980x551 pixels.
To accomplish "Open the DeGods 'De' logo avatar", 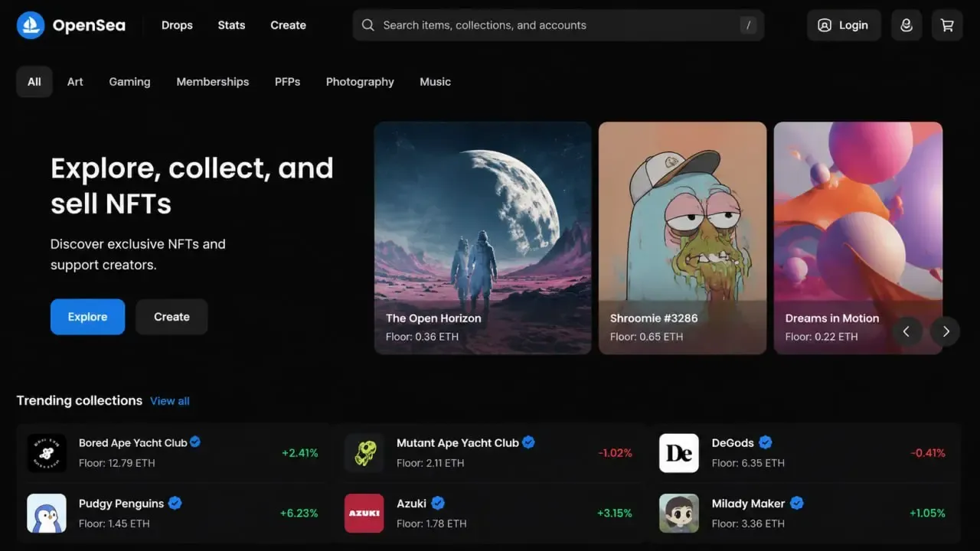I will [x=679, y=453].
